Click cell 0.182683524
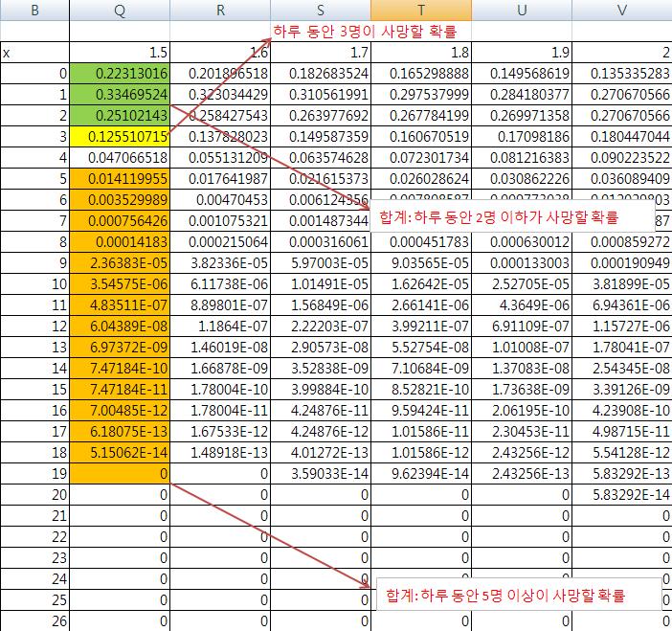The height and width of the screenshot is (631, 672). (321, 74)
